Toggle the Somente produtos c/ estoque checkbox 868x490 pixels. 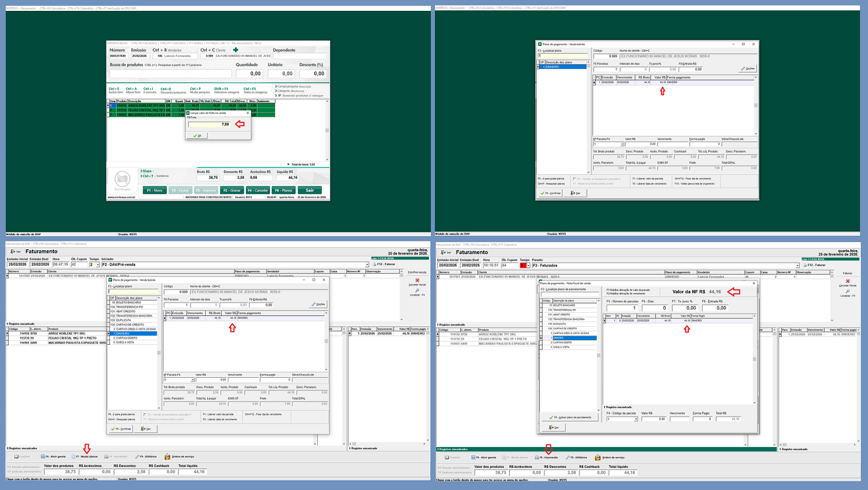click(x=280, y=96)
